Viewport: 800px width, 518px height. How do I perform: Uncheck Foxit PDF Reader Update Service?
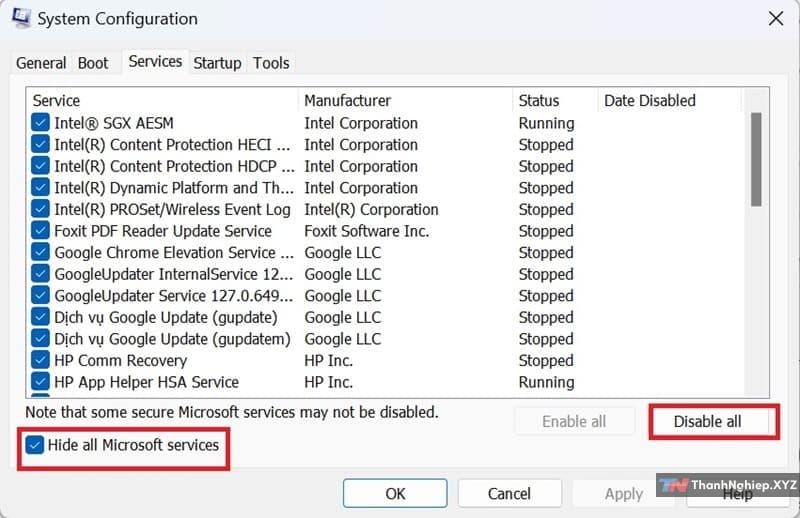[40, 231]
